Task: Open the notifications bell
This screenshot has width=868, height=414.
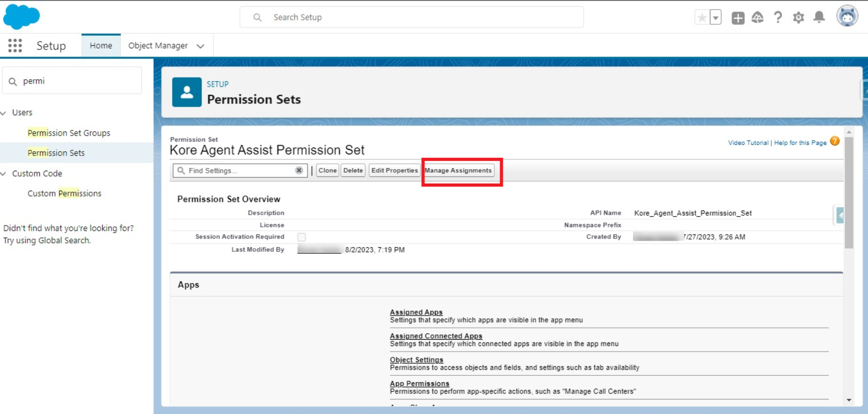Action: point(819,18)
